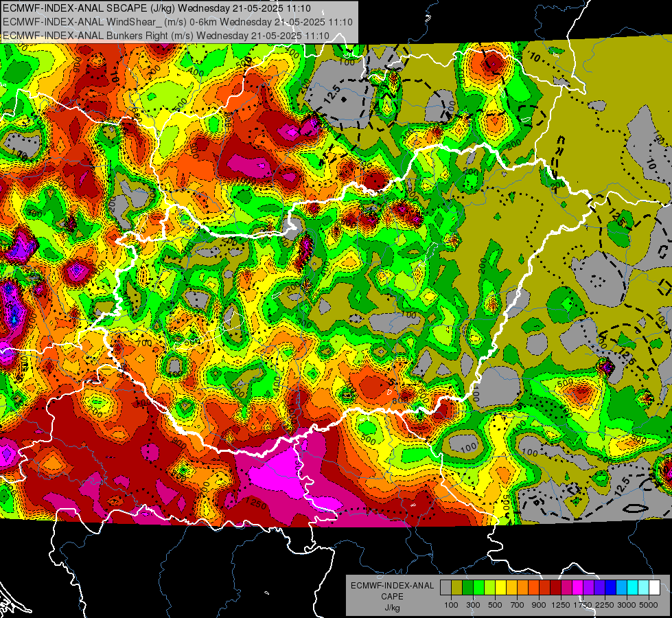Screen dimensions: 672x618
Task: Click the olive swatch in the CAPE legend
Action: [x=457, y=588]
